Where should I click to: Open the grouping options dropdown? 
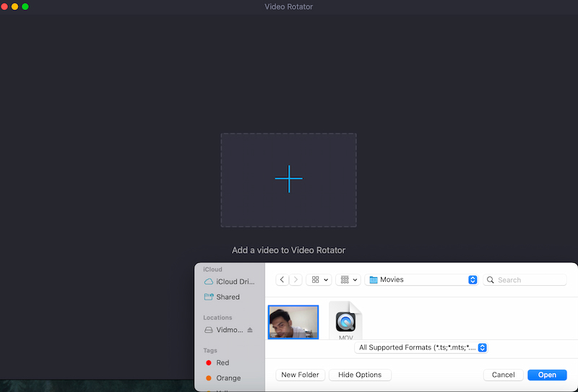pos(349,280)
